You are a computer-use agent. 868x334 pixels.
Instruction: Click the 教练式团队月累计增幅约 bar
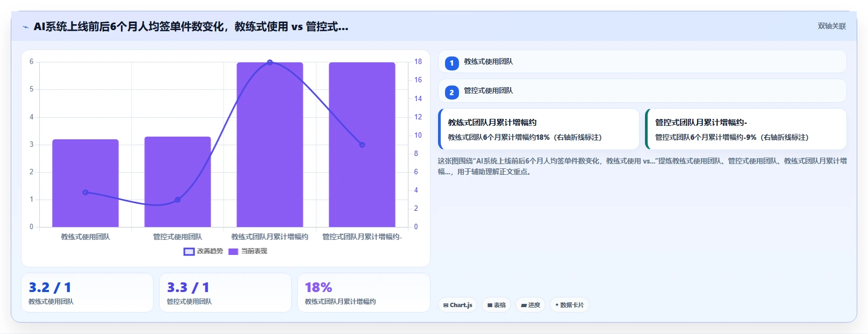coord(270,145)
